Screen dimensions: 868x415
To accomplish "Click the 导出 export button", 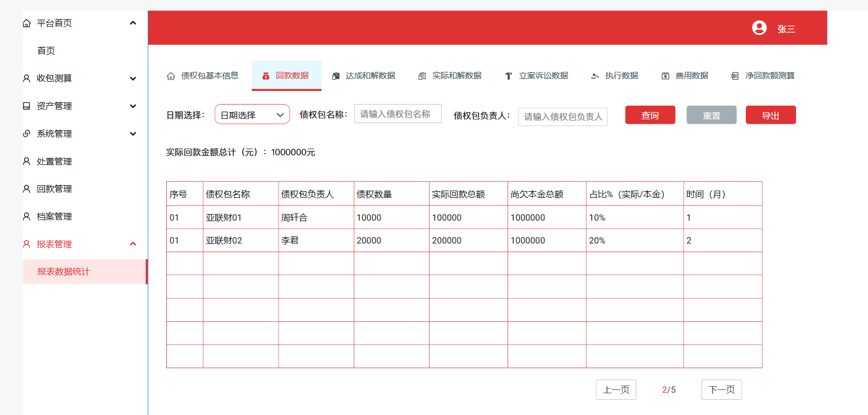I will (x=771, y=115).
